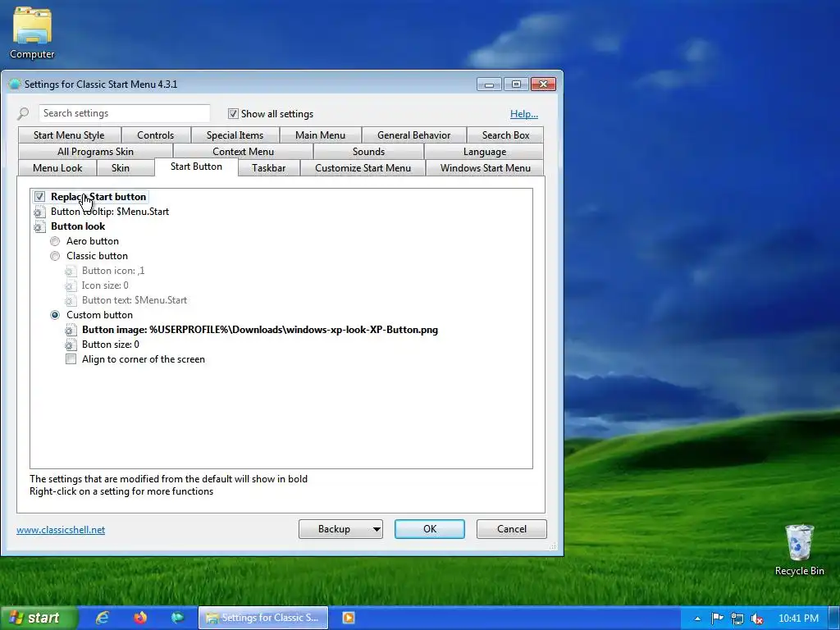Click gear icon beside Button icon setting
Screen dimensions: 840x630
point(71,271)
